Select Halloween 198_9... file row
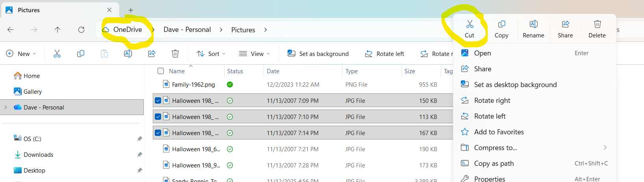This screenshot has height=182, width=644. pyautogui.click(x=303, y=165)
